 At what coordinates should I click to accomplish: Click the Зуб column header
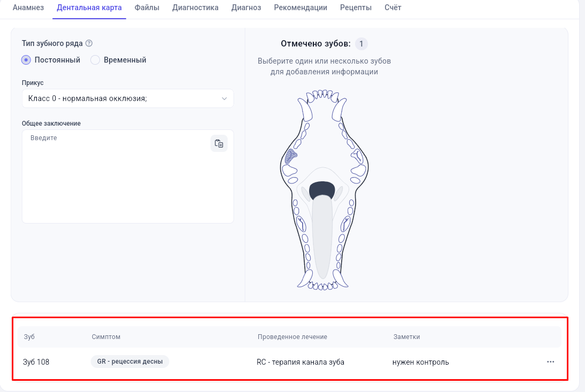(29, 337)
